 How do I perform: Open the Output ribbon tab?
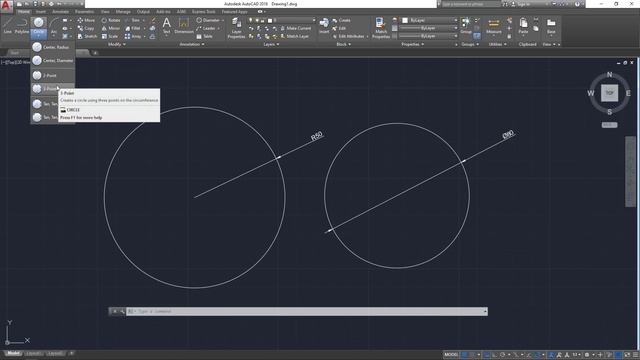(x=143, y=11)
